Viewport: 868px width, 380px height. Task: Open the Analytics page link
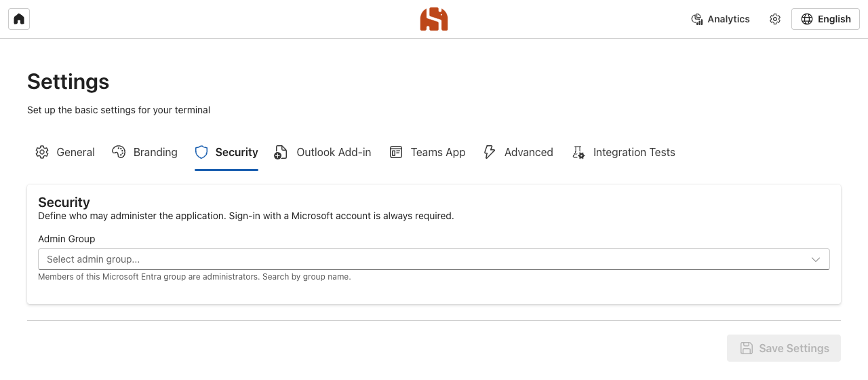click(x=720, y=19)
